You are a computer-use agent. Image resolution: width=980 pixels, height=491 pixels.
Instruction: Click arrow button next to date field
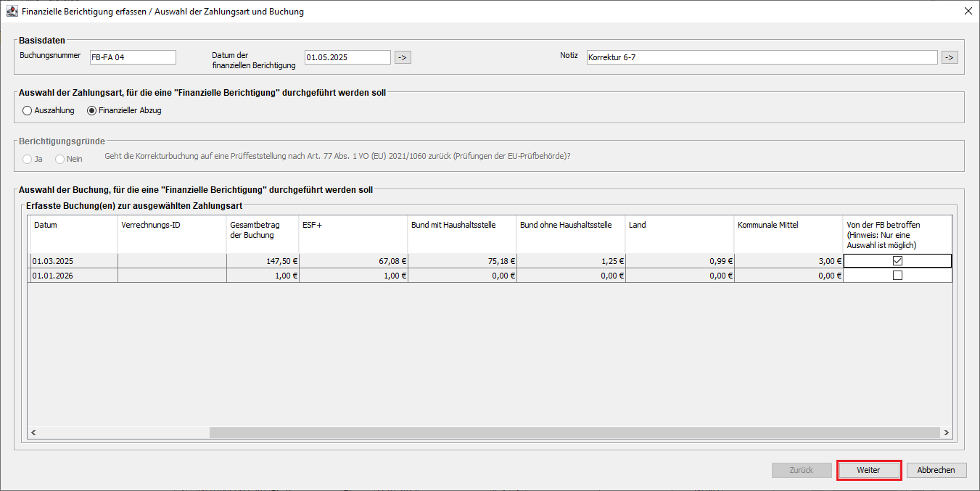coord(403,57)
